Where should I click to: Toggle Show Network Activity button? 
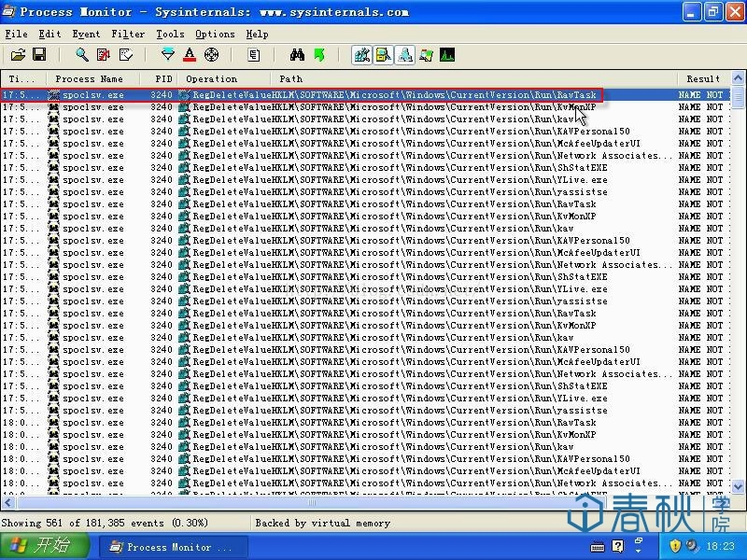pos(405,55)
